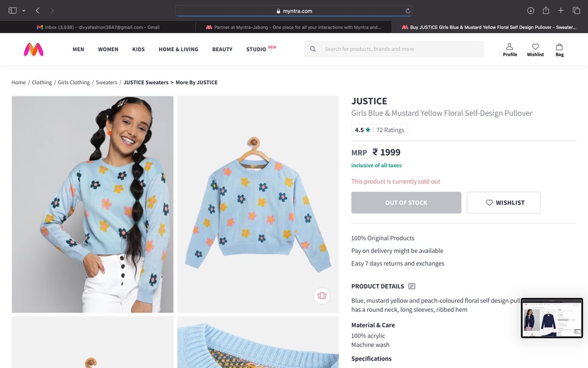Open the shopping Bag icon
The image size is (588, 368).
tap(559, 49)
